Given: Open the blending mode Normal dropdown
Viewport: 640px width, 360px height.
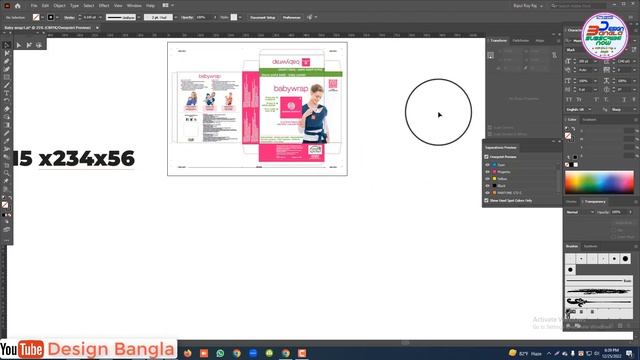Looking at the screenshot, I should (x=580, y=212).
